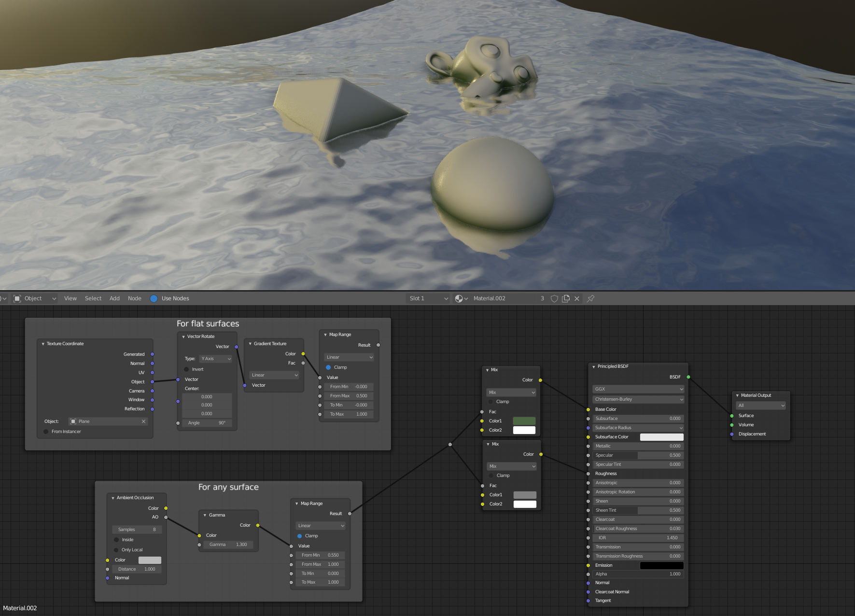Click the material user count 3
This screenshot has height=616, width=855.
[x=542, y=298]
